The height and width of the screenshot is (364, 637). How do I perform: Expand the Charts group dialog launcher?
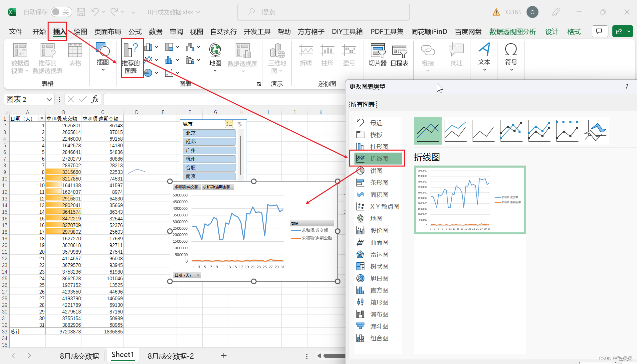259,84
